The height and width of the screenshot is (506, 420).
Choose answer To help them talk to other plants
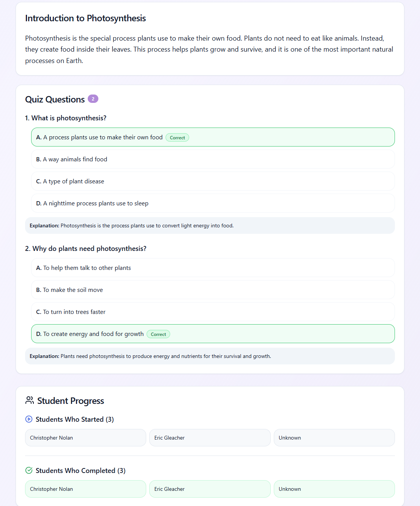213,268
